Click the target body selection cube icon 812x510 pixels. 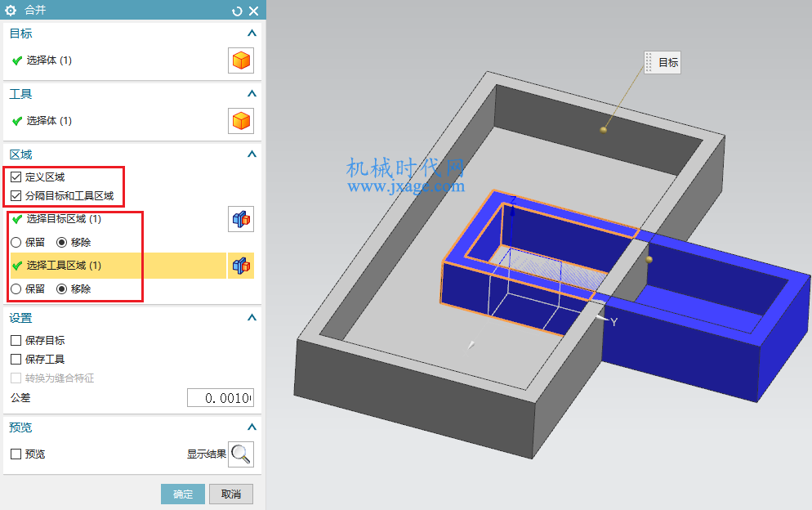tap(241, 60)
